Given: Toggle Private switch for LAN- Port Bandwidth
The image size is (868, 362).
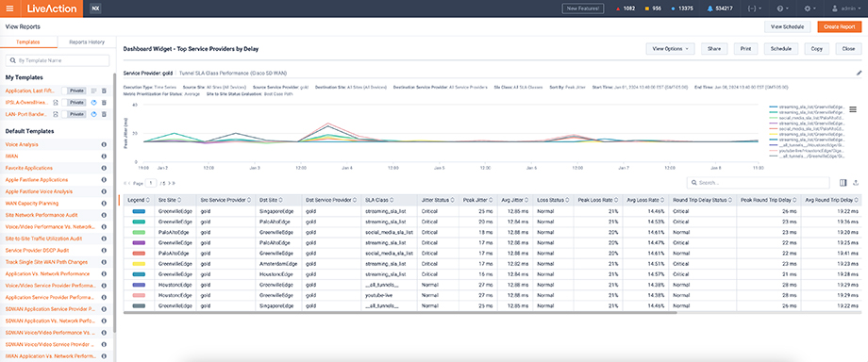Looking at the screenshot, I should (75, 114).
